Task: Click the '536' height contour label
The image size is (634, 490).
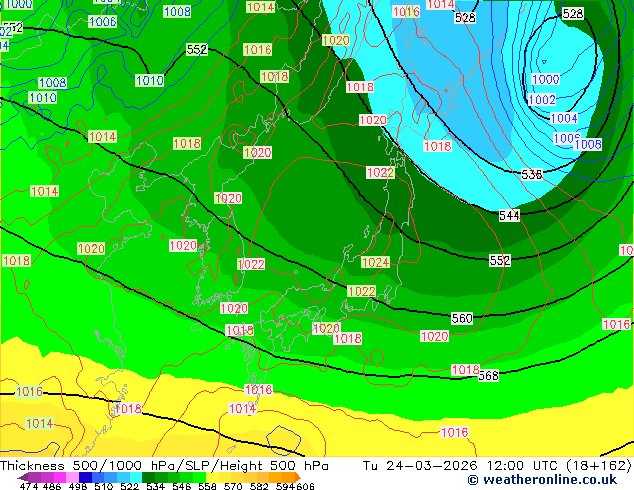Action: (532, 174)
